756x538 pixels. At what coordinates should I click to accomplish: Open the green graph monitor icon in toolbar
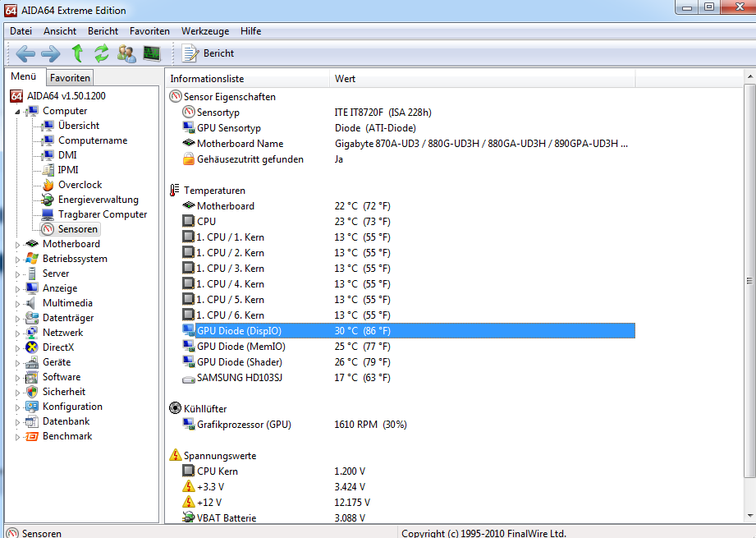point(152,53)
